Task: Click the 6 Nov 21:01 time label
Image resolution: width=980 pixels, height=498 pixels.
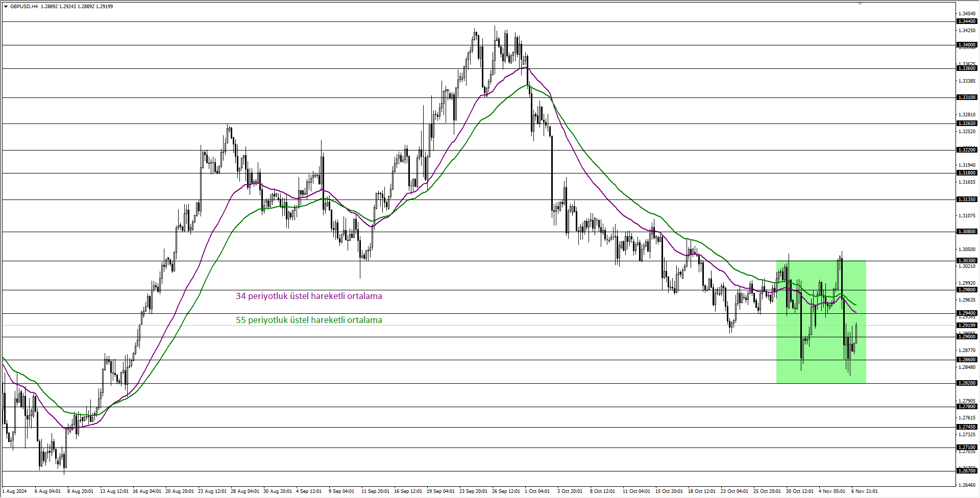Action: click(864, 491)
